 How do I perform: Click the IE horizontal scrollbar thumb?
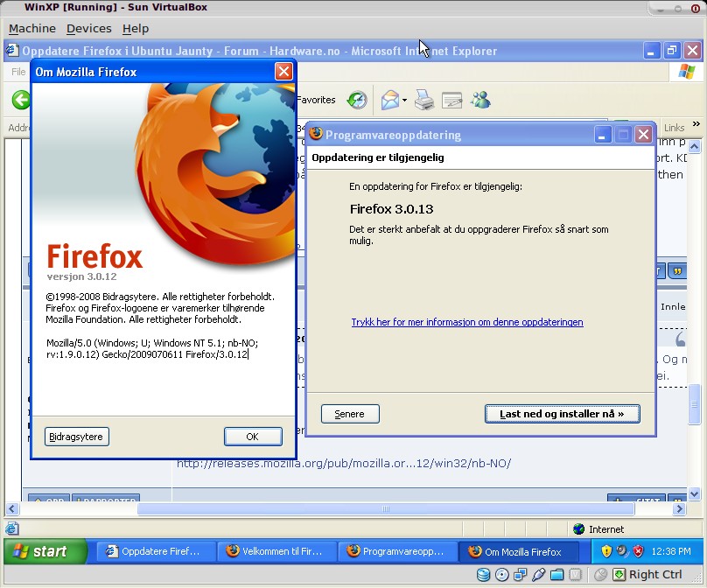[x=386, y=508]
